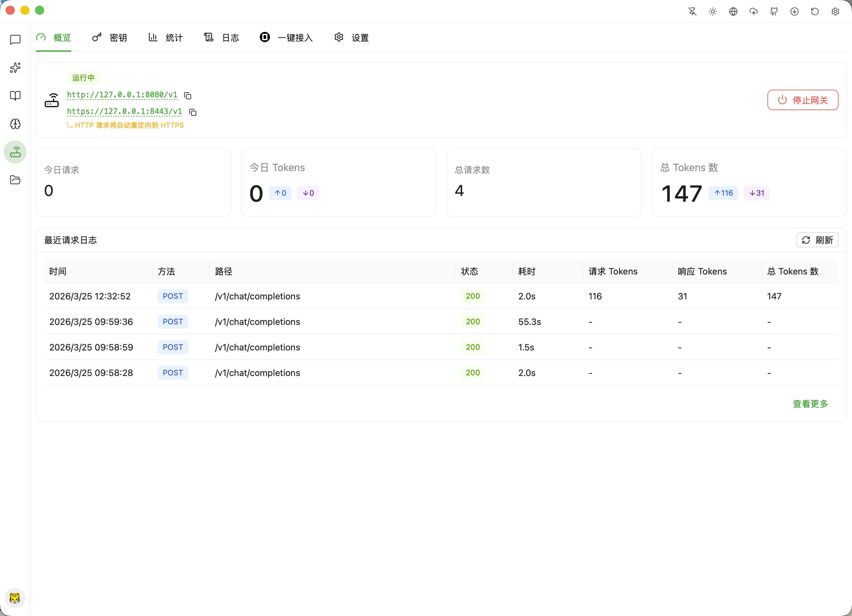This screenshot has width=852, height=616.
Task: Click the ↑116 badge in 总 Tokens 数
Action: [723, 193]
